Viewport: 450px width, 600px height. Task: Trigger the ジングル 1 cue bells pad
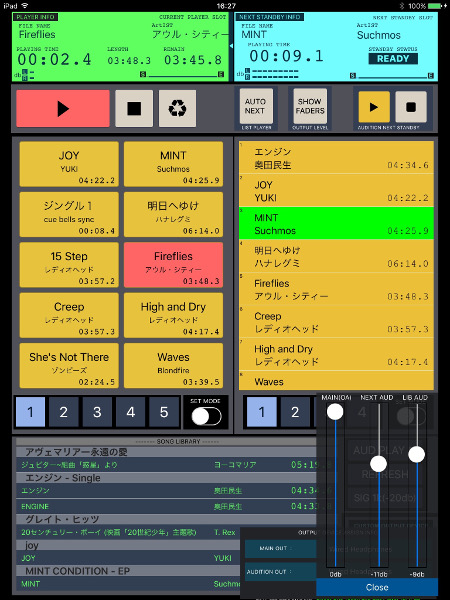[69, 215]
